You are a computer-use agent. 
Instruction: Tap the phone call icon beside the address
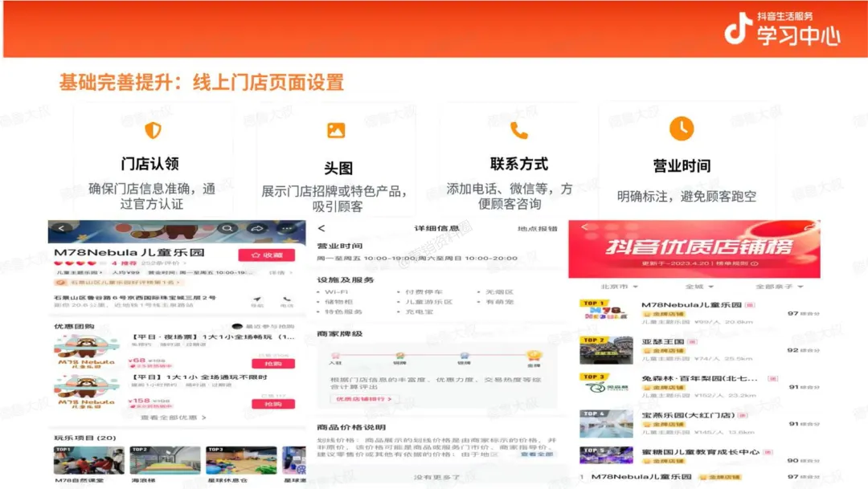286,300
